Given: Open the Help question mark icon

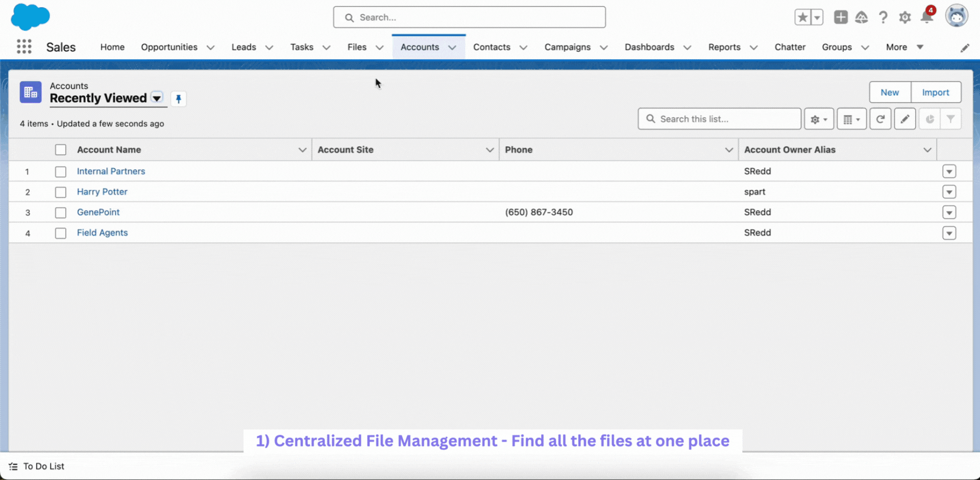Looking at the screenshot, I should [883, 17].
